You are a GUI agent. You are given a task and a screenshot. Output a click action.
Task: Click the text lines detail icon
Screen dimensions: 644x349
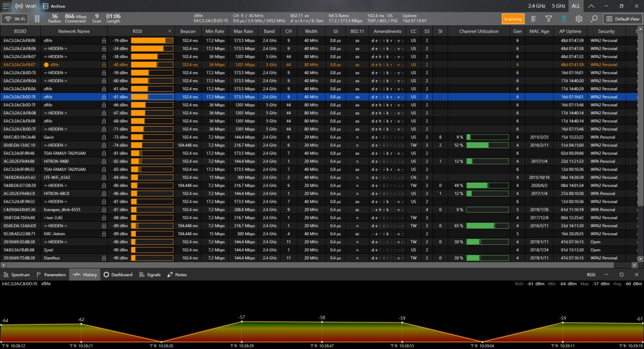pos(533,19)
